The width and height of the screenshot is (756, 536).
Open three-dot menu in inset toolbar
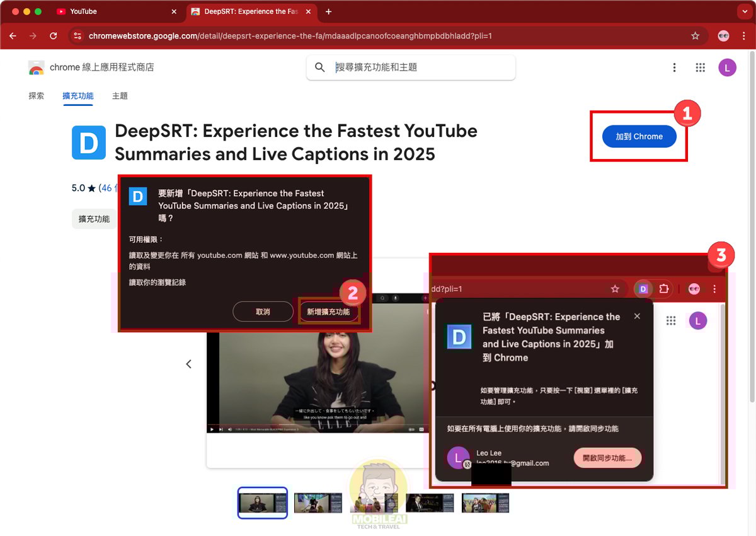714,289
